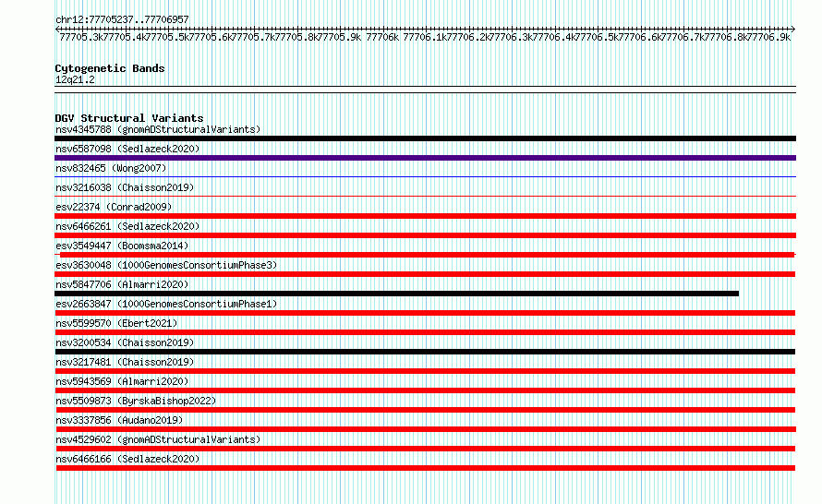Select esv2663847 (1000GenomesConsortiumPhase1) label

click(x=166, y=304)
